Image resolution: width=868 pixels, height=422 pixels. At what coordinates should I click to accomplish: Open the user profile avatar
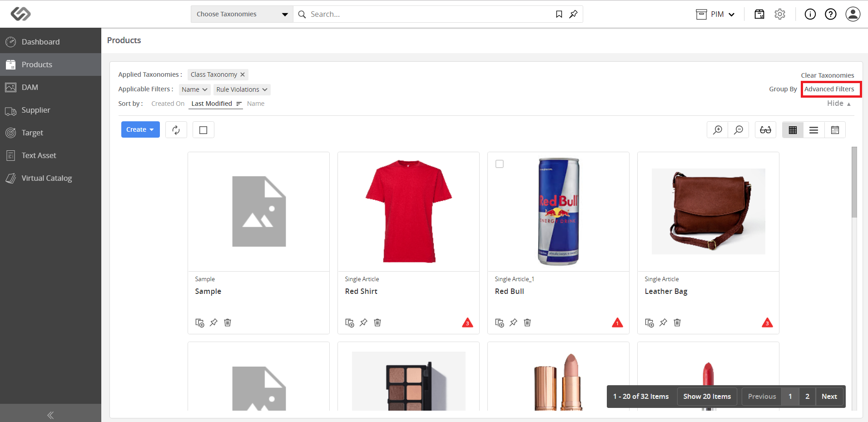[853, 14]
